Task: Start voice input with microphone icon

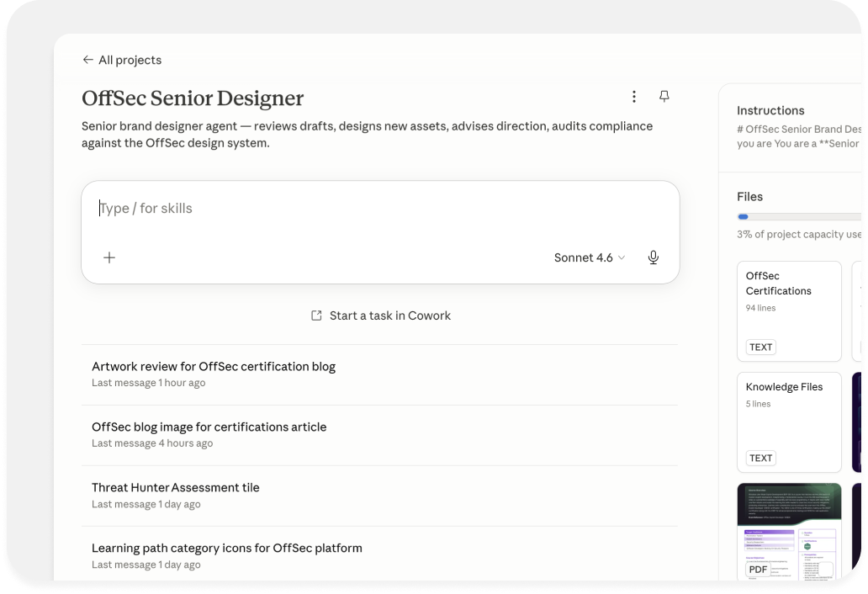Action: [654, 257]
